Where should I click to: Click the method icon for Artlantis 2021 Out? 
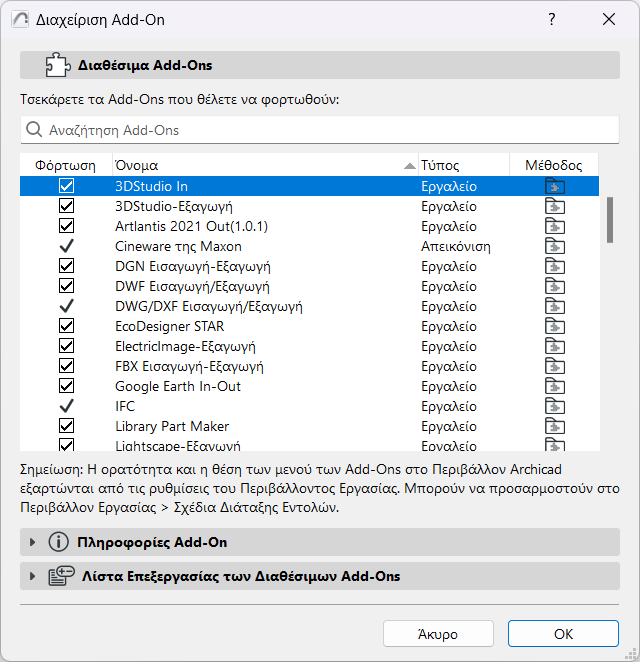[x=555, y=226]
